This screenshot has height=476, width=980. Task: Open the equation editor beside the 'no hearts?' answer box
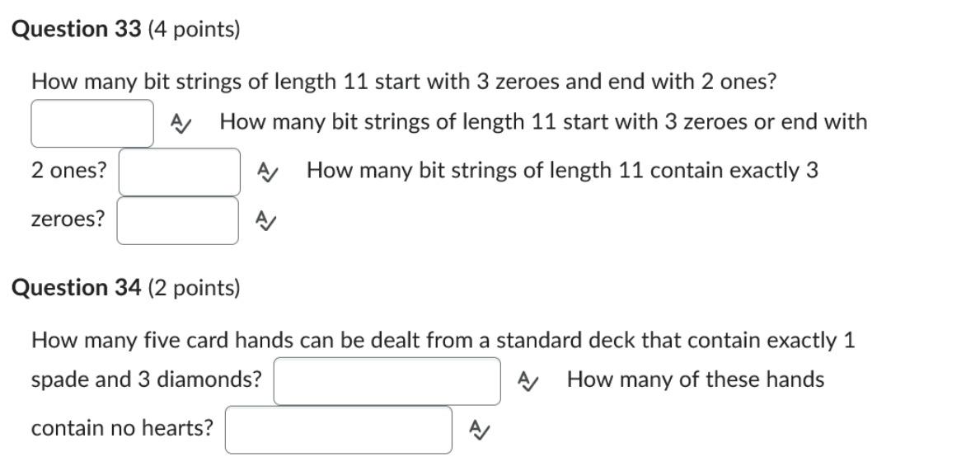[x=478, y=428]
